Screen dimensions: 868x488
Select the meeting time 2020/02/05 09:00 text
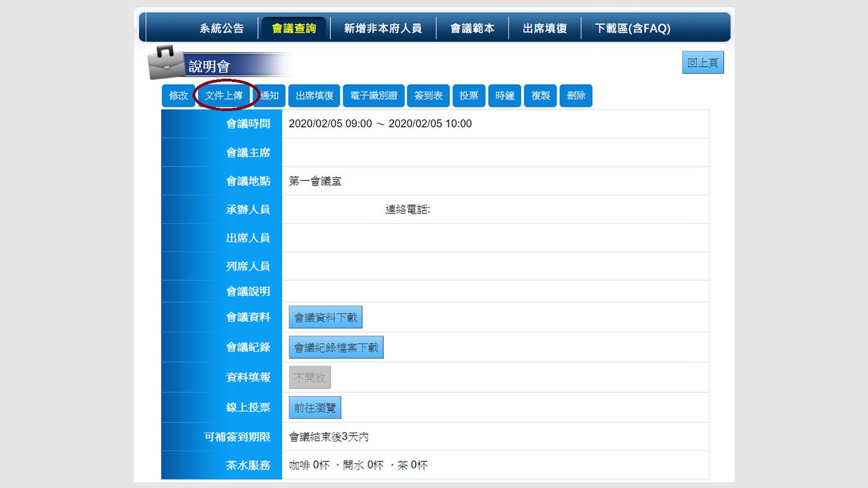(x=330, y=124)
